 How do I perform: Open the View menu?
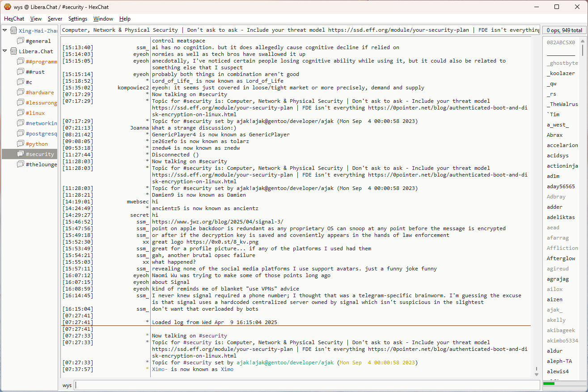36,19
